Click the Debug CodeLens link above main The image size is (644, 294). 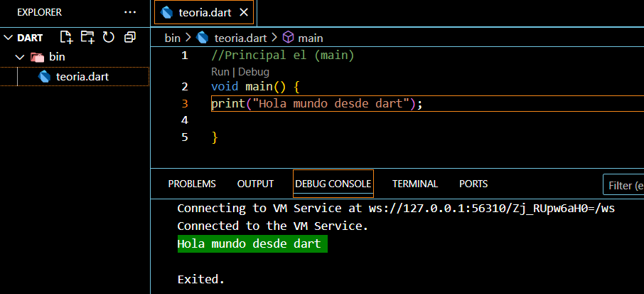(253, 71)
